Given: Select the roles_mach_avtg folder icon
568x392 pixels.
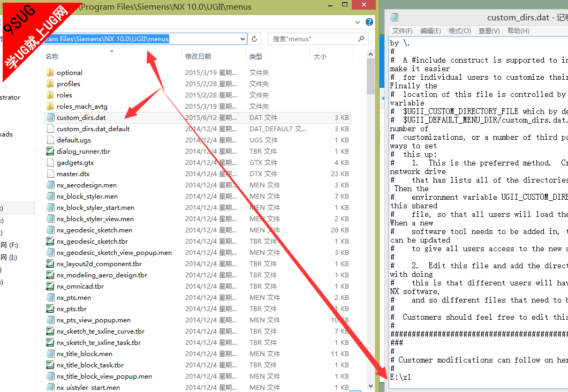Looking at the screenshot, I should (50, 106).
